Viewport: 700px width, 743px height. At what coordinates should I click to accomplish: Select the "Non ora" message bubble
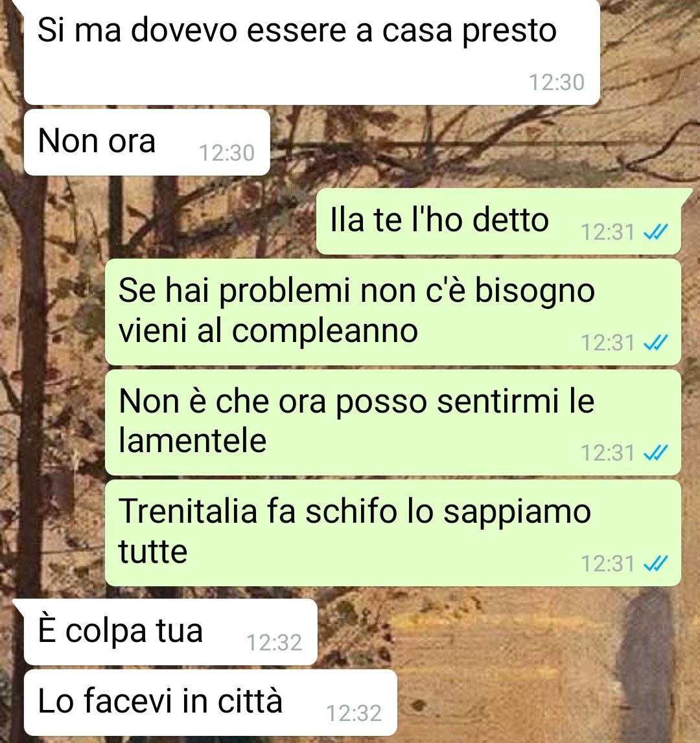click(x=147, y=142)
